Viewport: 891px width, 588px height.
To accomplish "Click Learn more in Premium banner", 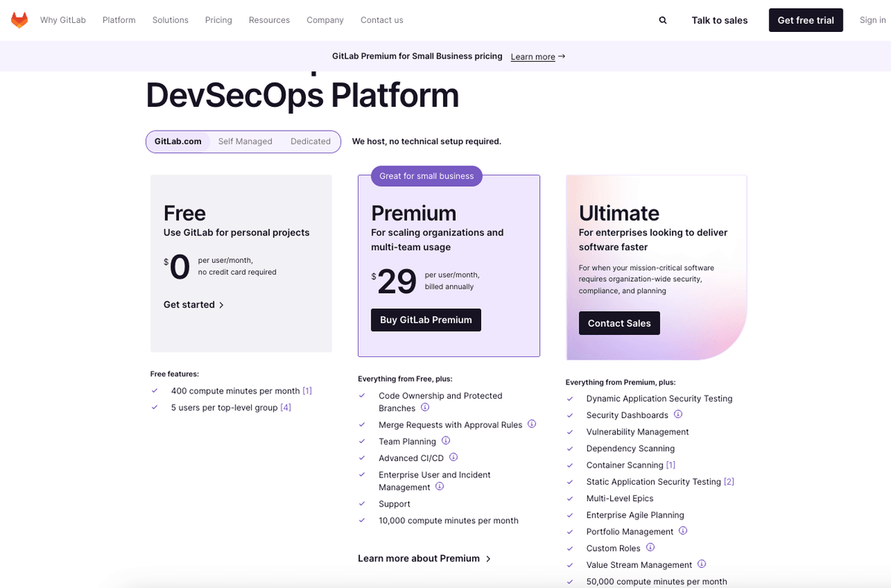I will (x=533, y=56).
